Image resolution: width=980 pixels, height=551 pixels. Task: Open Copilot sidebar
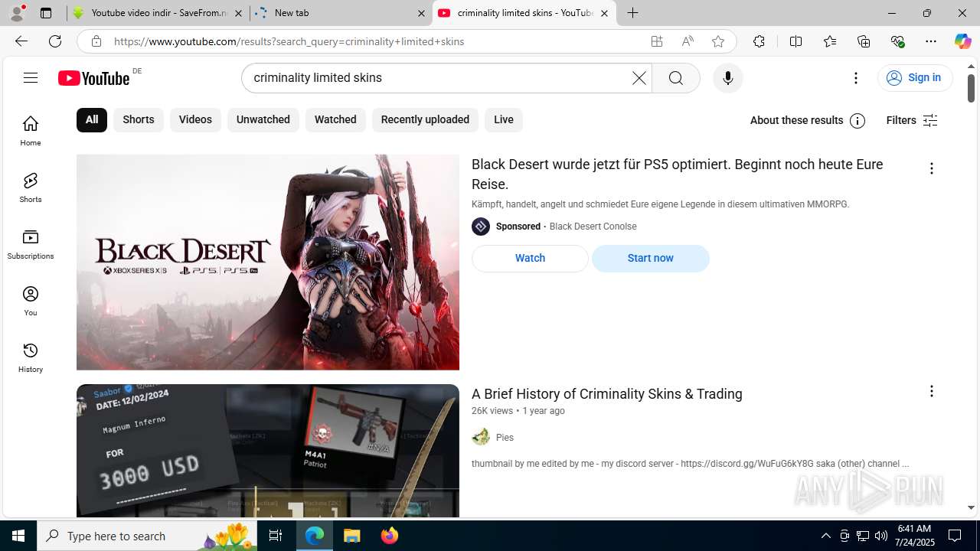tap(963, 41)
